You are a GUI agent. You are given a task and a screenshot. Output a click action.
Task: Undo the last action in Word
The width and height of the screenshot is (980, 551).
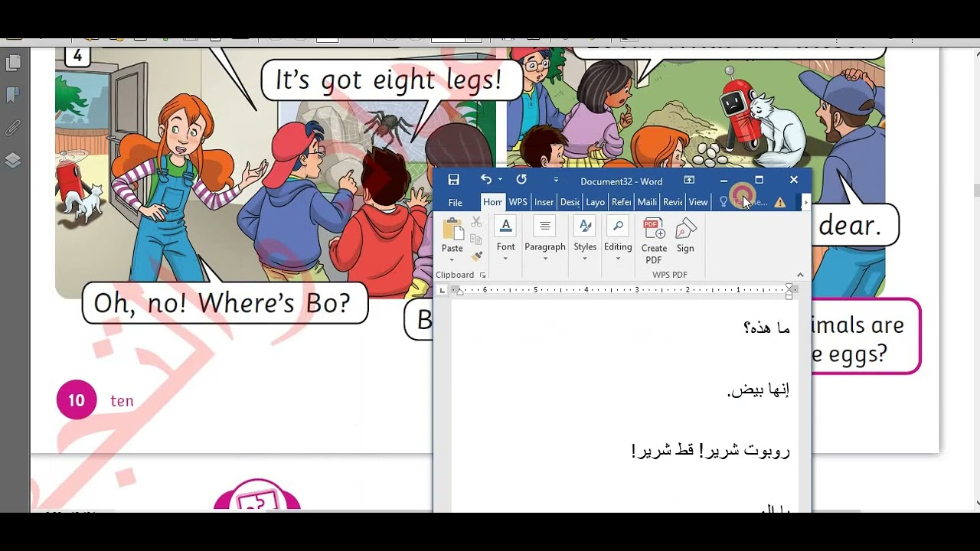[485, 179]
